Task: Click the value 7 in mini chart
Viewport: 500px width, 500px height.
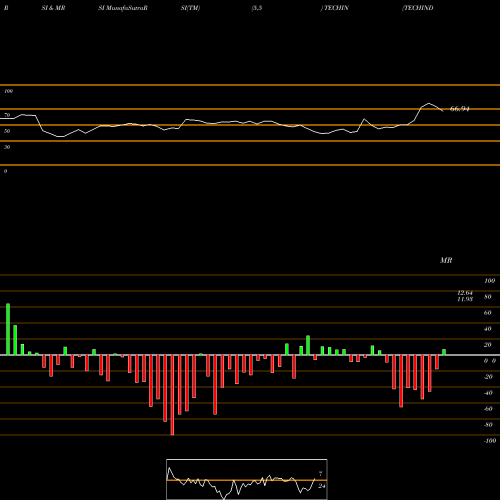Action: (x=320, y=474)
